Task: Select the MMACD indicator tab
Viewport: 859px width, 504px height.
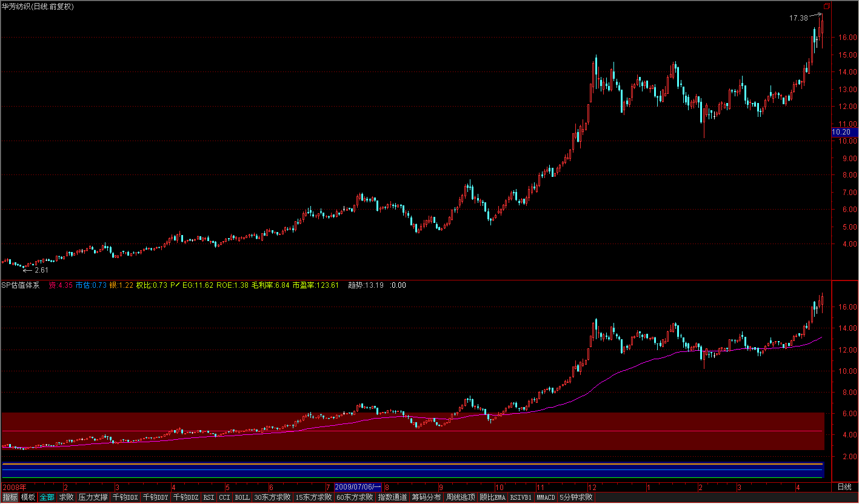Action: tap(546, 497)
